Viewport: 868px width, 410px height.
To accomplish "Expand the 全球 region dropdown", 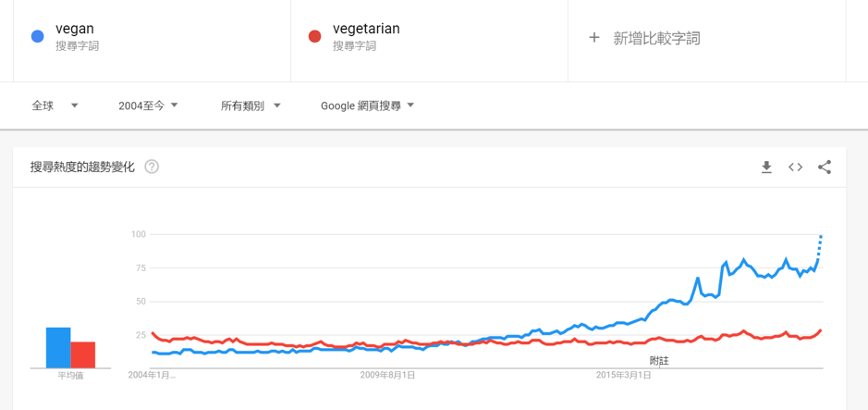I will (x=55, y=106).
